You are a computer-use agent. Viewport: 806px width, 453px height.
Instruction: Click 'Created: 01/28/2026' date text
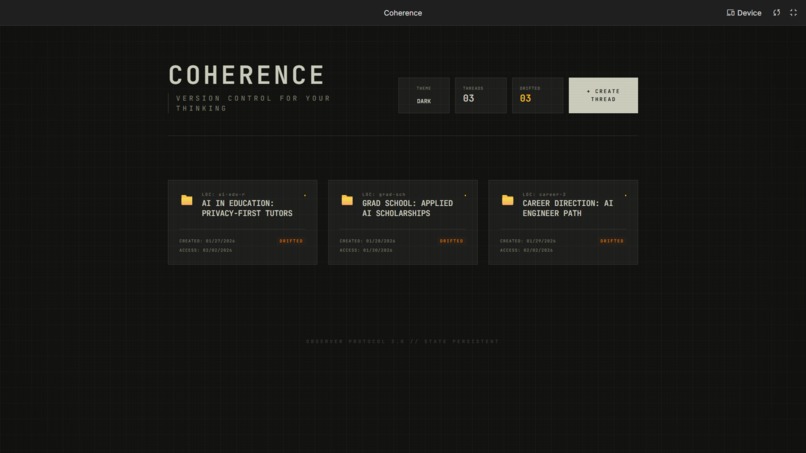(x=368, y=241)
